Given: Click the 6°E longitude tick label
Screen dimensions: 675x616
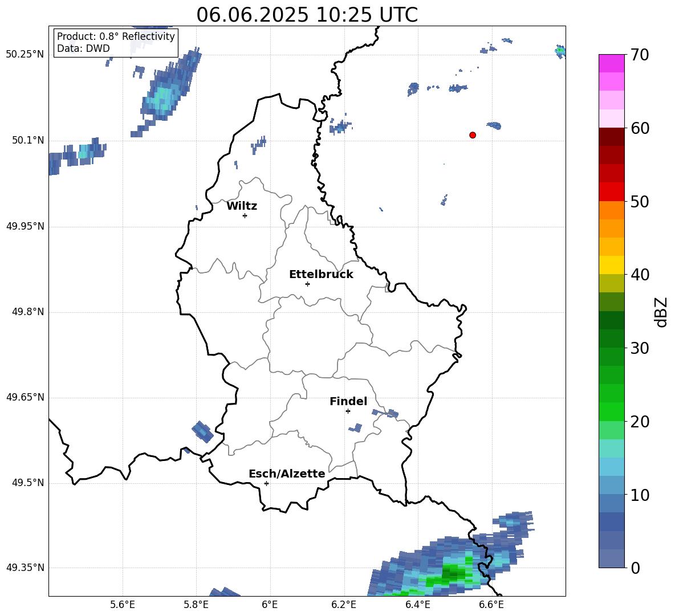Looking at the screenshot, I should 270,605.
